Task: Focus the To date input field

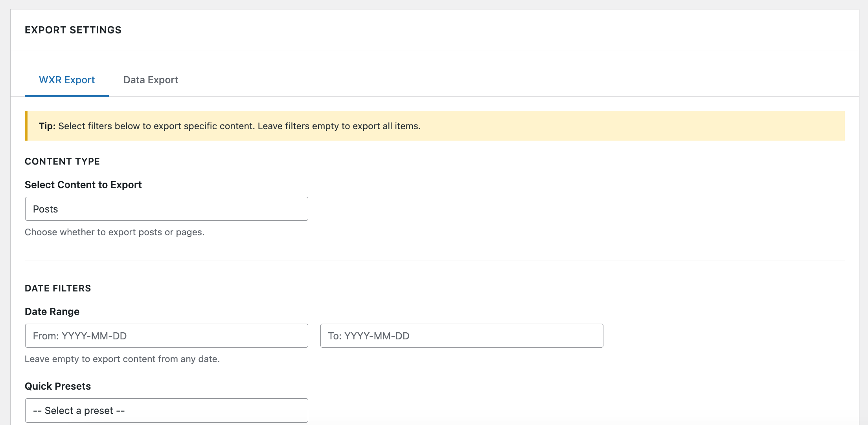Action: (462, 336)
